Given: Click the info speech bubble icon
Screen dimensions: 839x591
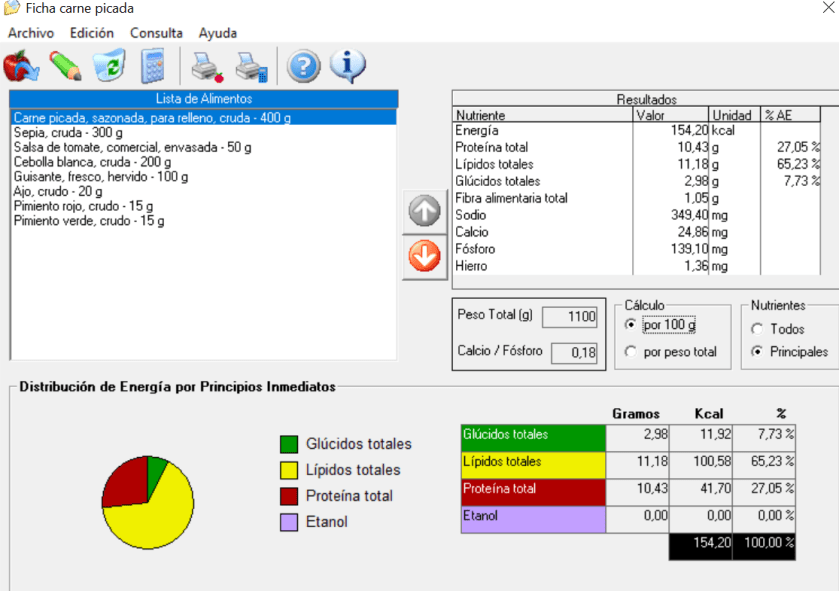Looking at the screenshot, I should [x=347, y=66].
